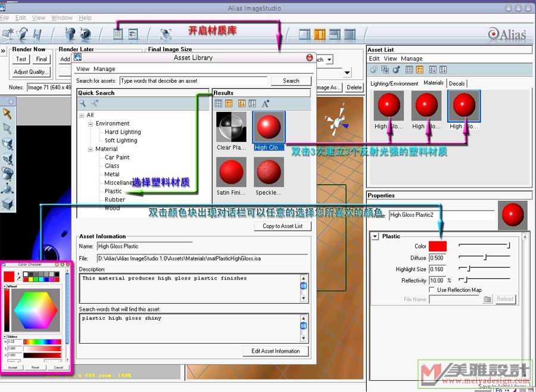This screenshot has width=536, height=392.
Task: Click the Quick Search magnifier icon
Action: click(x=82, y=103)
